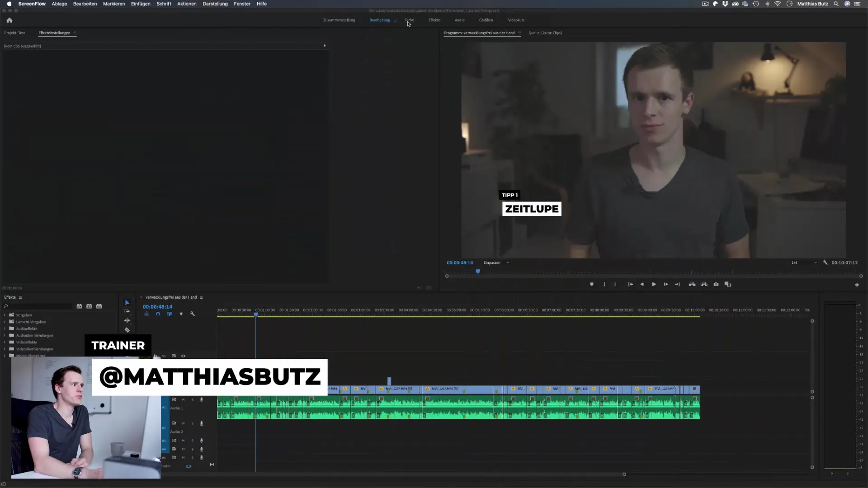The image size is (868, 488).
Task: Open the Darstellung menu
Action: tap(215, 4)
